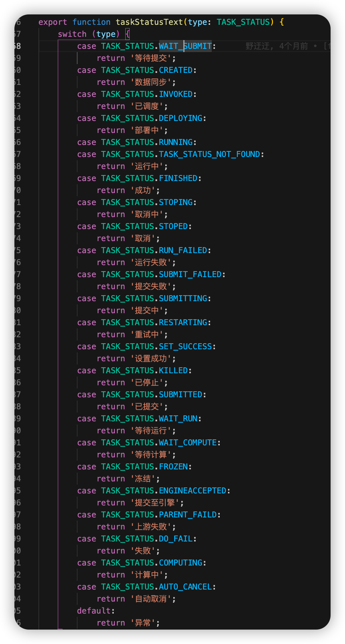The width and height of the screenshot is (345, 644).
Task: Click the TASK_STATUS type in the function signature
Action: [243, 22]
